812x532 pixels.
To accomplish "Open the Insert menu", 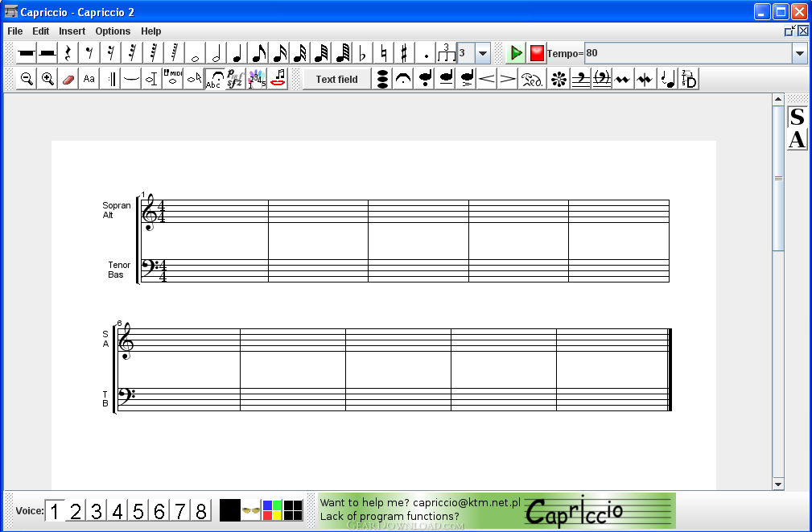I will coord(72,31).
